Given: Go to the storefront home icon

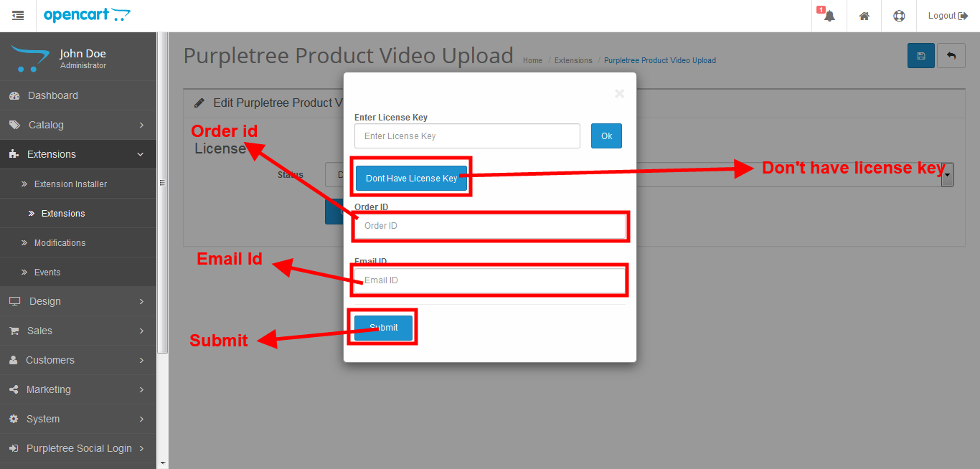Looking at the screenshot, I should click(x=864, y=16).
